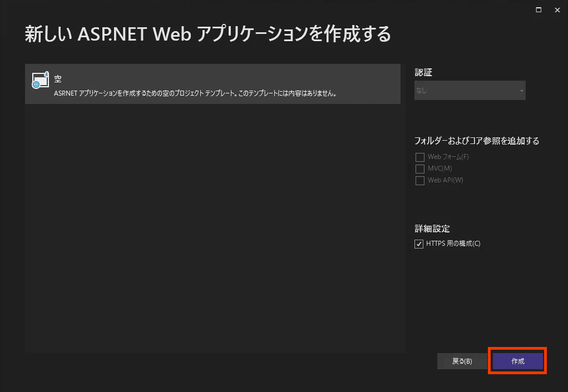The height and width of the screenshot is (392, 568).
Task: Click the dialog title 新しい ASP.NET Web アプリケーションを作成する
Action: [x=208, y=34]
